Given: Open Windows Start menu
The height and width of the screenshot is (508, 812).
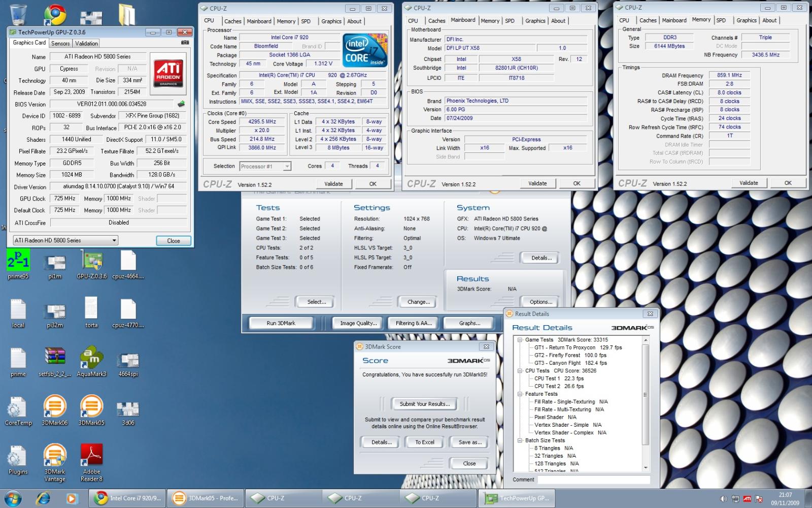Looking at the screenshot, I should [x=13, y=498].
